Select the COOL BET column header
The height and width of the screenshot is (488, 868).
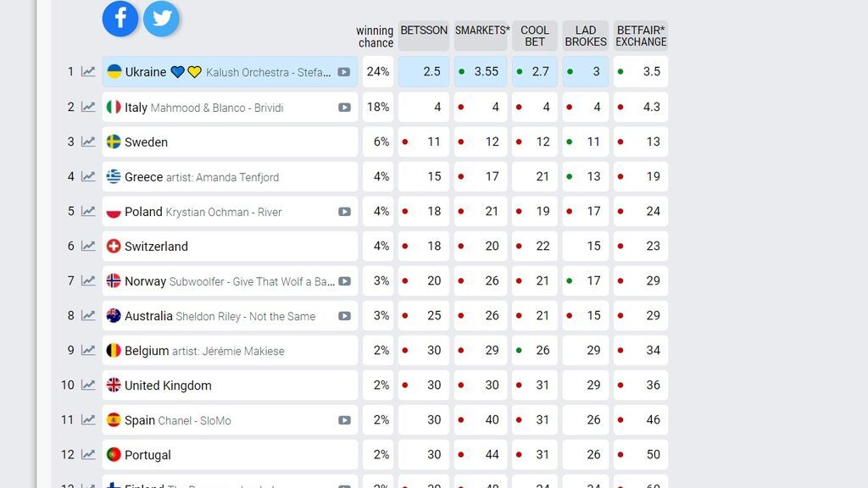[x=535, y=36]
